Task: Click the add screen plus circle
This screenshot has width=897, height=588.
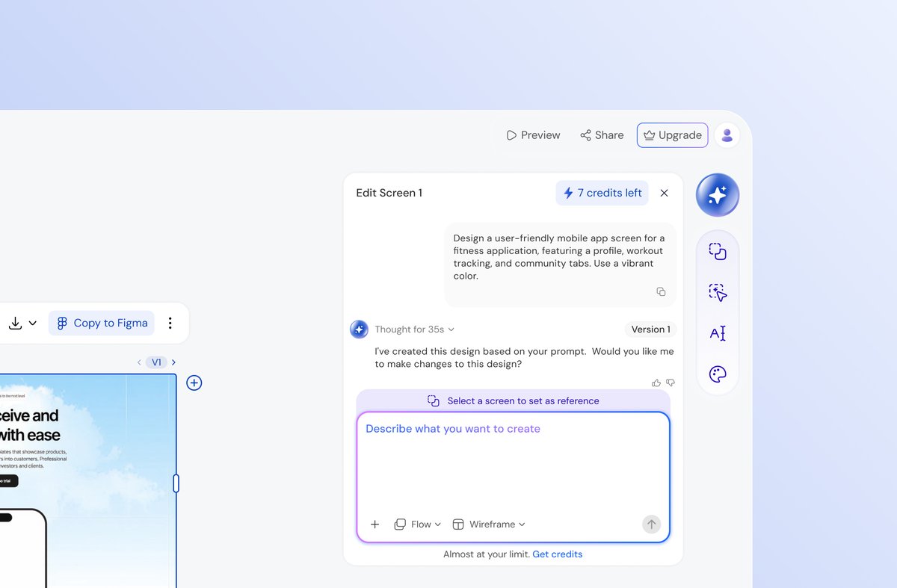Action: click(x=194, y=383)
